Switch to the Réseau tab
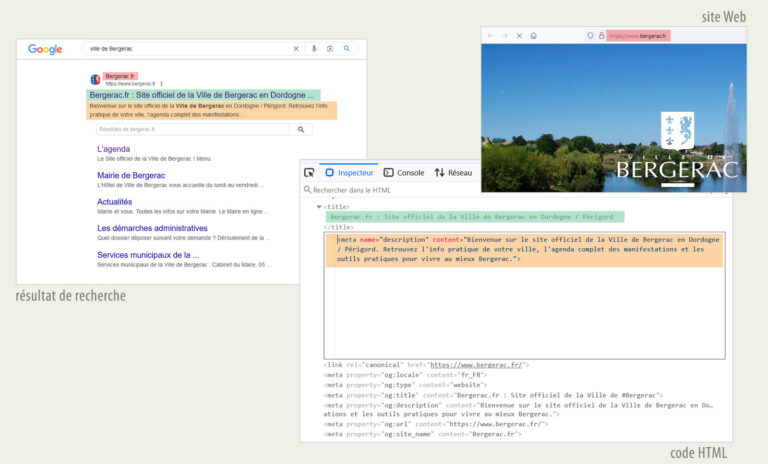The image size is (768, 464). click(453, 172)
